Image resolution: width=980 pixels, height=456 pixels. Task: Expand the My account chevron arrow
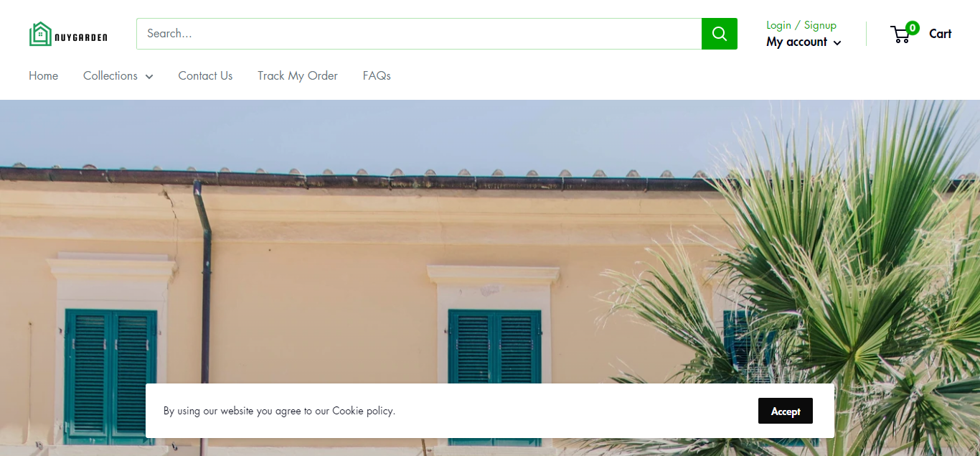(x=837, y=43)
